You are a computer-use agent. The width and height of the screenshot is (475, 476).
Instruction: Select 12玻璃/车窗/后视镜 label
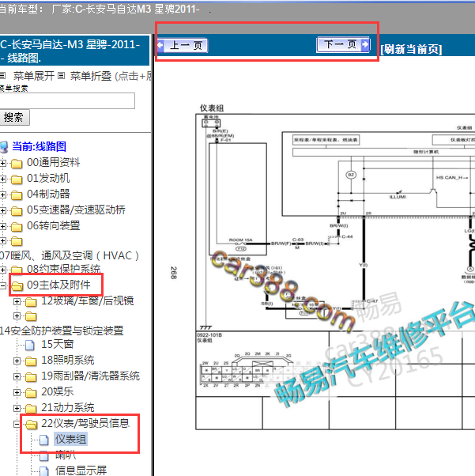click(88, 300)
